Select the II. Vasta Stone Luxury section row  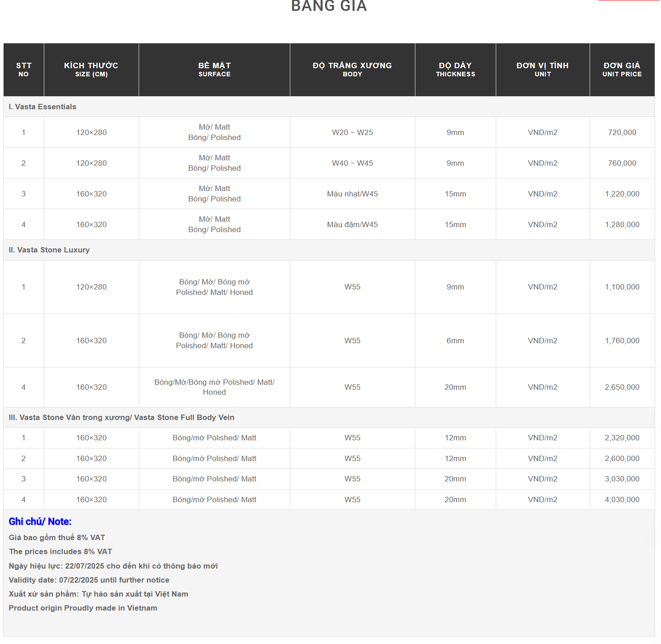pos(49,250)
